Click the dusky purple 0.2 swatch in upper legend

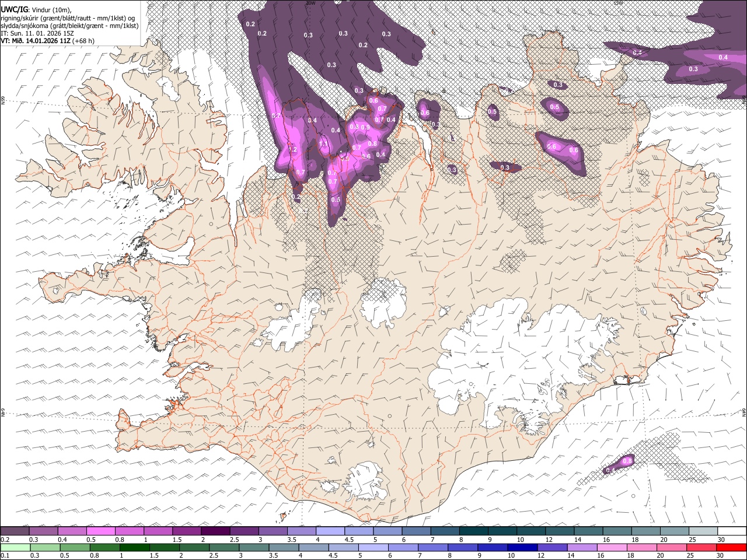15,531
